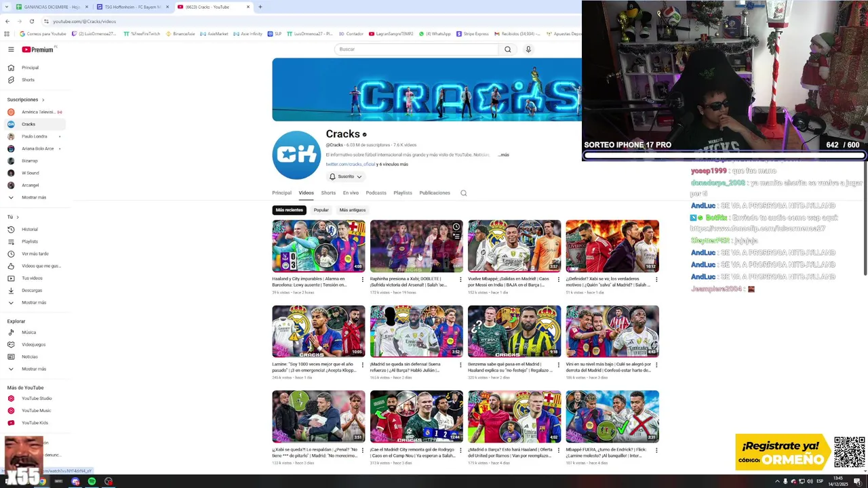This screenshot has height=488, width=868.
Task: Add Raphinha video to watch later
Action: [x=456, y=226]
